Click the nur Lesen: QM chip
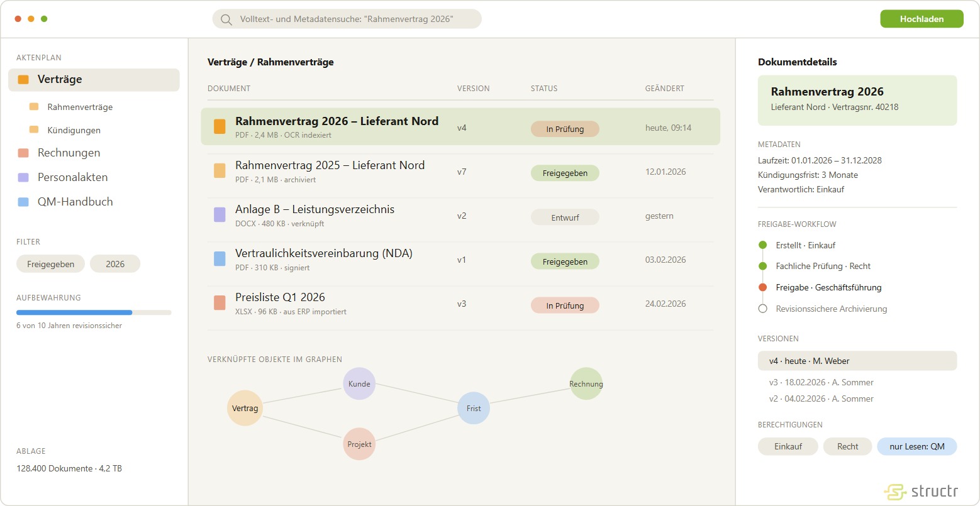 [916, 446]
